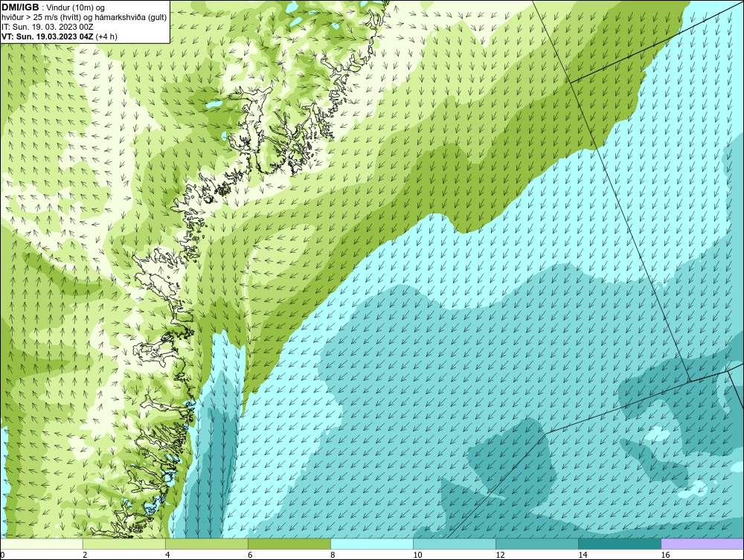Click the purple swatch above 16 m/s
Screen dimensions: 744x560
point(702,544)
